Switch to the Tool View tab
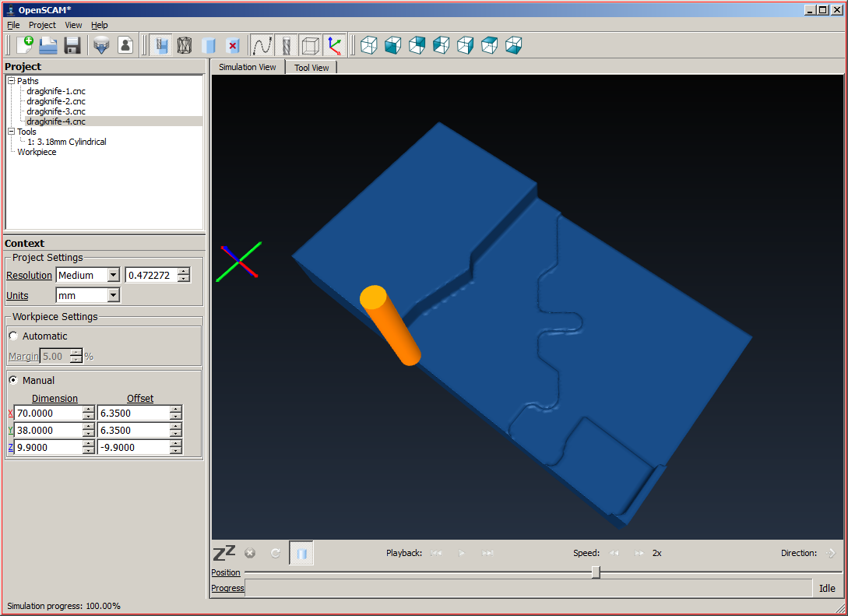Screen dimensions: 848x616 click(x=311, y=68)
